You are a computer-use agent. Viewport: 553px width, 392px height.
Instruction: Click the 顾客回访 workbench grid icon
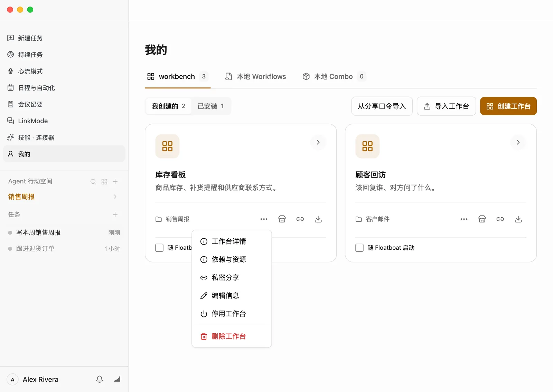[x=367, y=146]
